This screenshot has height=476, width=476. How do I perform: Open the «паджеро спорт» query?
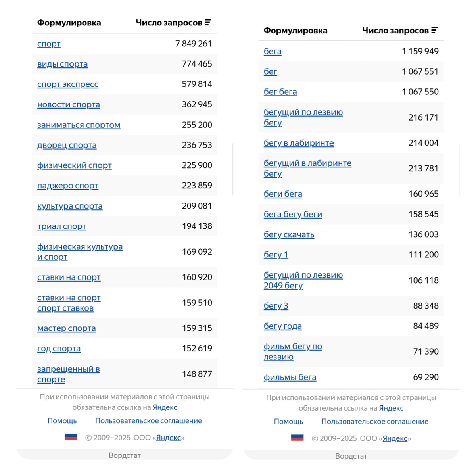pos(67,186)
